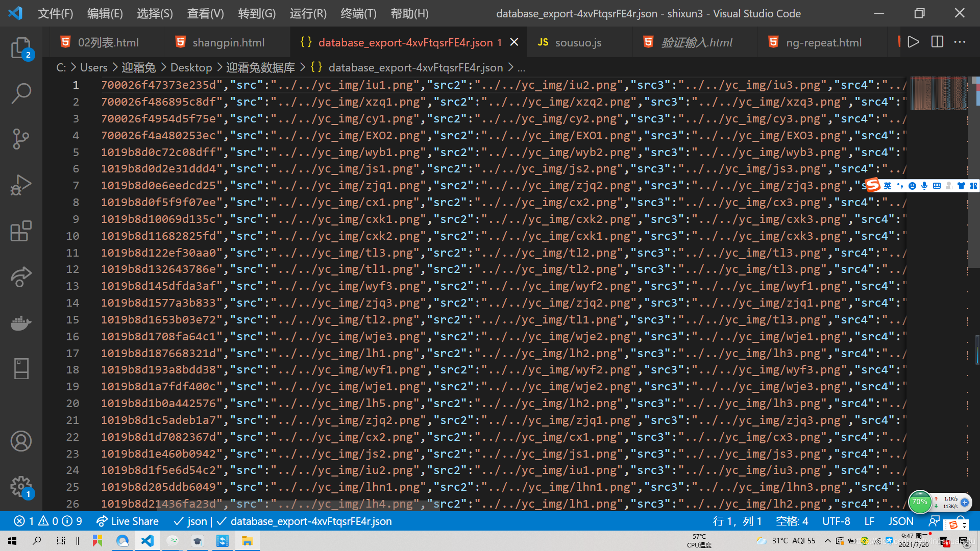Switch to 验证输入.html tab
980x551 pixels.
[696, 42]
